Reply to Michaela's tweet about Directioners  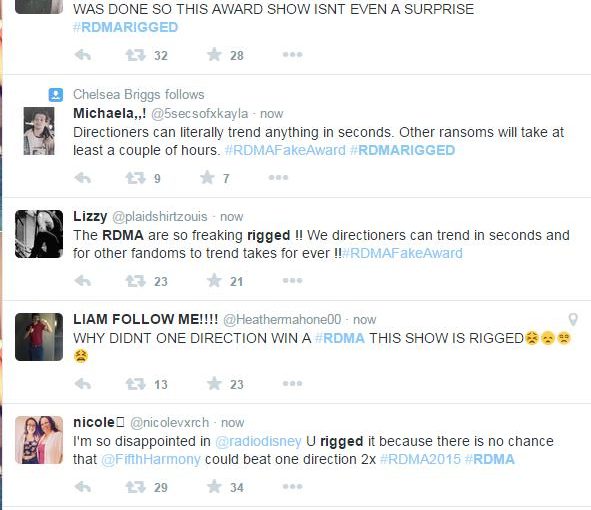(83, 178)
